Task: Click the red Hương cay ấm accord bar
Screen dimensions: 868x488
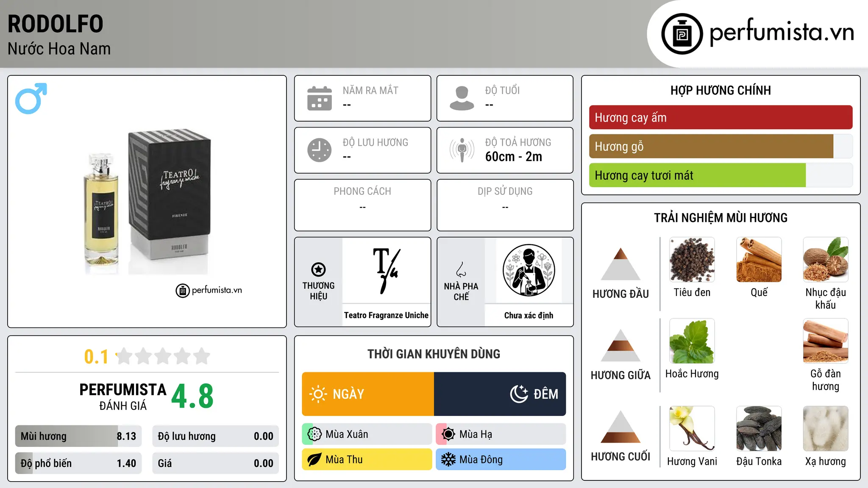Action: coord(721,117)
